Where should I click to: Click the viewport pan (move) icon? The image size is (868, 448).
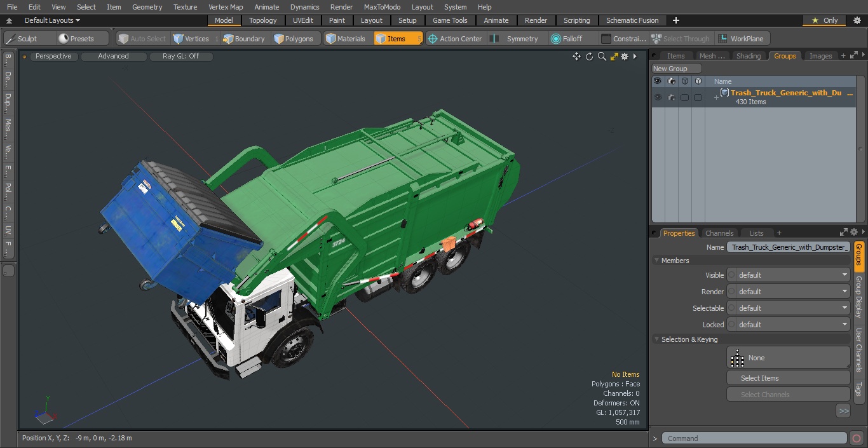576,57
